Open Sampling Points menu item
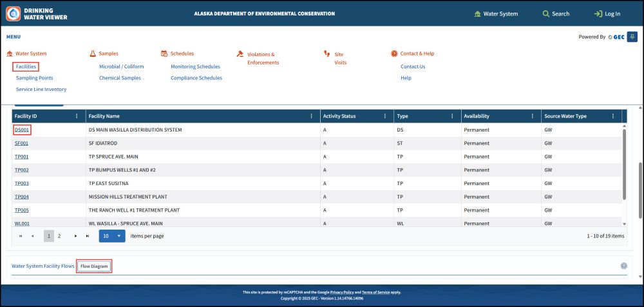 point(34,78)
